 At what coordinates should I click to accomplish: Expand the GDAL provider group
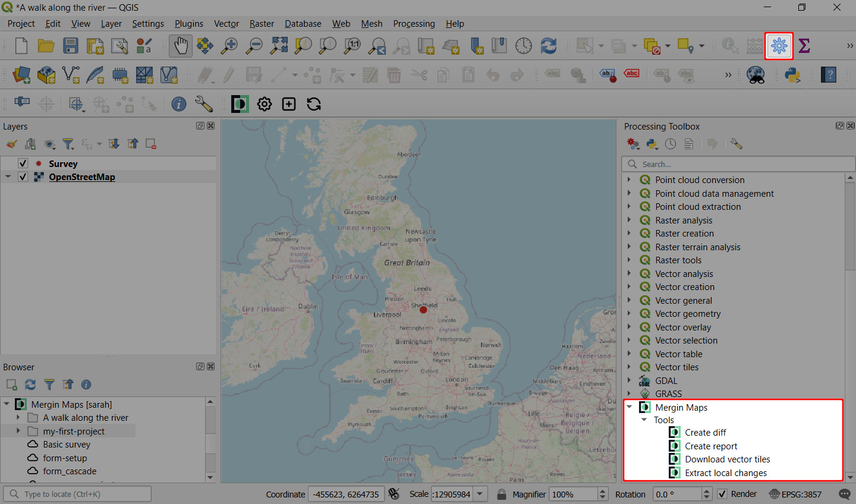[629, 380]
